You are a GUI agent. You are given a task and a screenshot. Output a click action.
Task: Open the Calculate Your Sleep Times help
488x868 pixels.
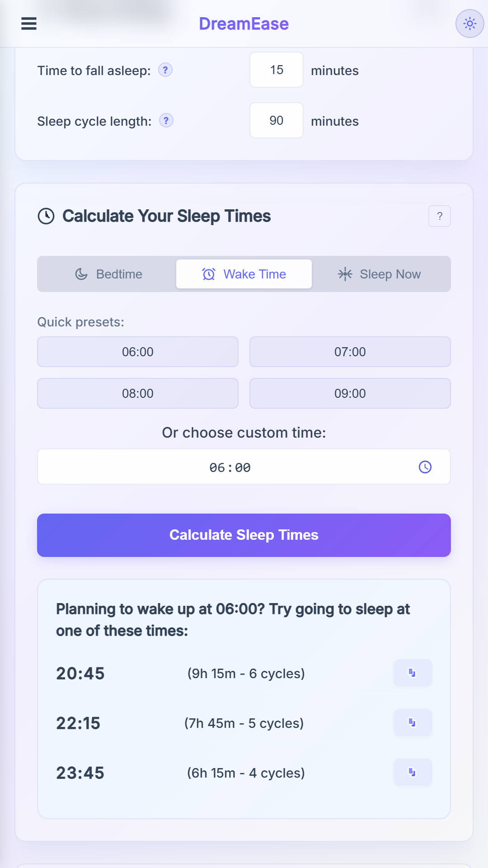click(x=440, y=216)
